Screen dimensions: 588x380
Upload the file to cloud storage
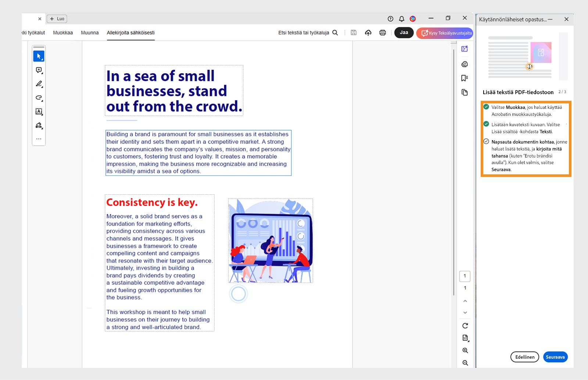tap(368, 33)
